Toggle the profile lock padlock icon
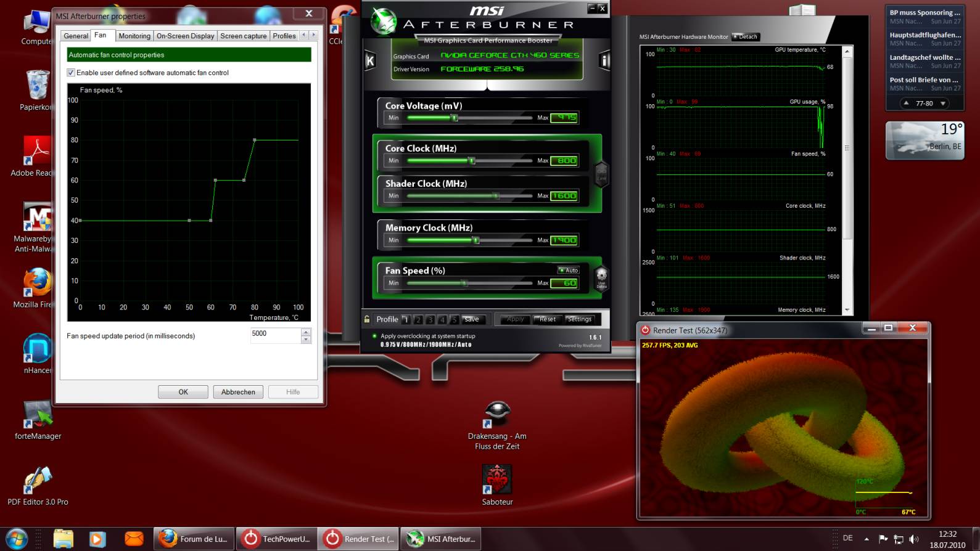Viewport: 980px width, 551px height. pyautogui.click(x=367, y=319)
